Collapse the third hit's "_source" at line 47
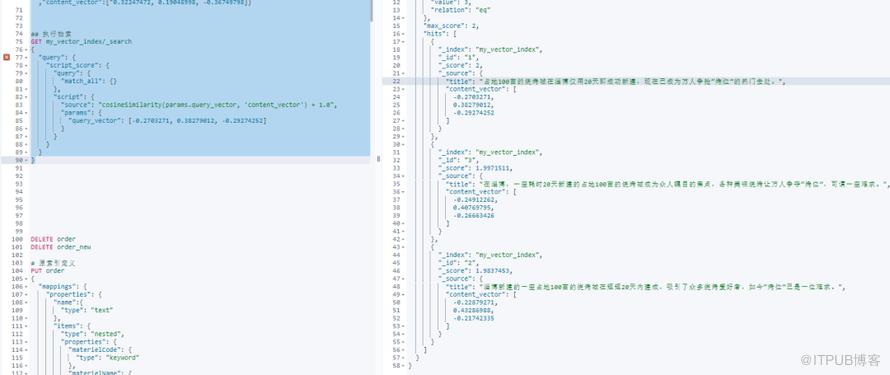 [403, 279]
